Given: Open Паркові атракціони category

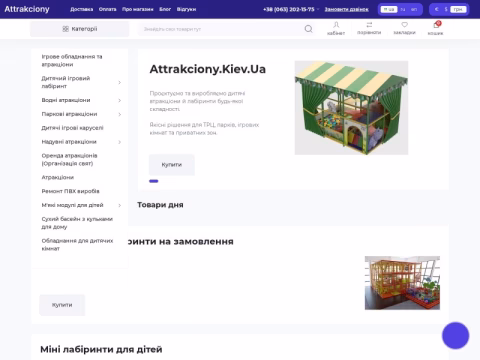Looking at the screenshot, I should pos(69,114).
